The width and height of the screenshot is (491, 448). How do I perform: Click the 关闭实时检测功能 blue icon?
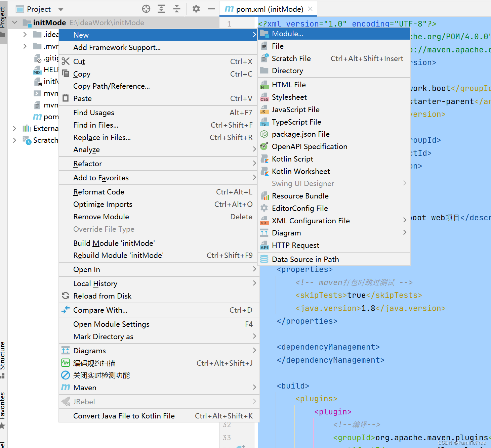pyautogui.click(x=66, y=375)
